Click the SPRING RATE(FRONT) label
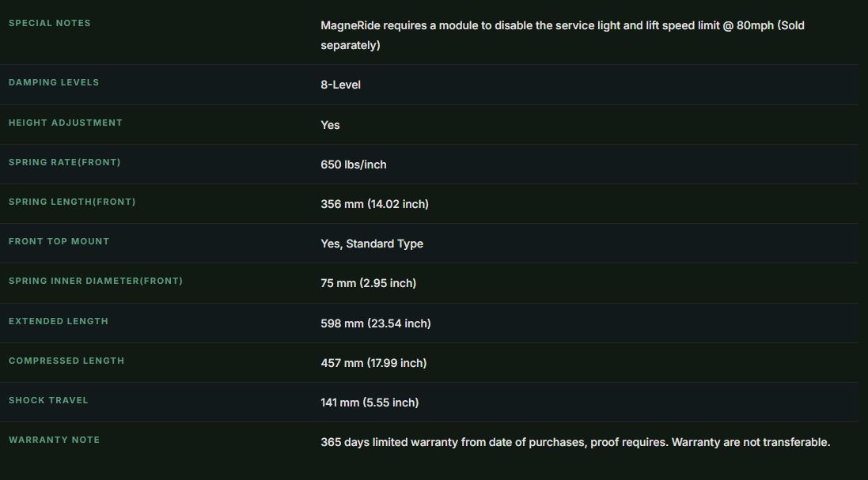The width and height of the screenshot is (868, 480). (64, 162)
